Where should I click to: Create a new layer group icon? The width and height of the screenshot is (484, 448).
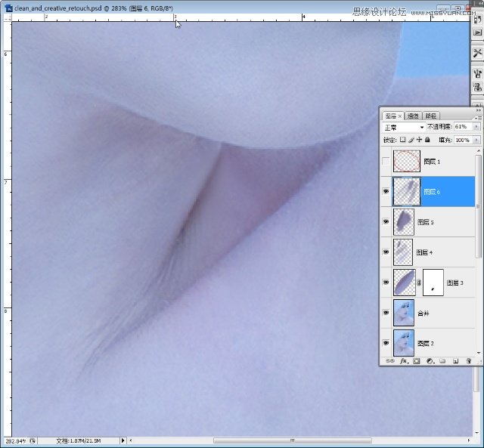point(442,361)
